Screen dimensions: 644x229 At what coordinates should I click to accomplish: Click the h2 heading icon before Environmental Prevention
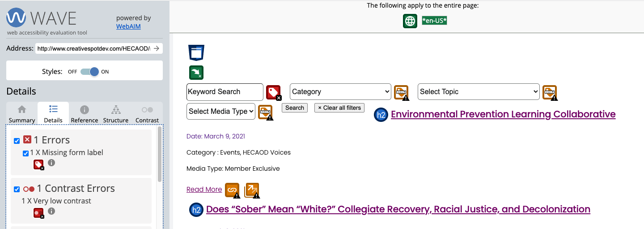click(x=381, y=115)
